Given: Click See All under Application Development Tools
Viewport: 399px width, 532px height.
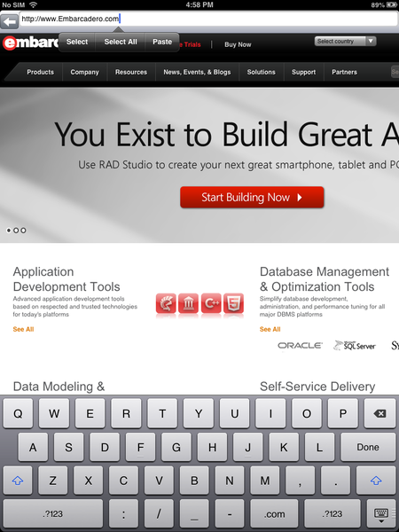Looking at the screenshot, I should click(x=23, y=329).
